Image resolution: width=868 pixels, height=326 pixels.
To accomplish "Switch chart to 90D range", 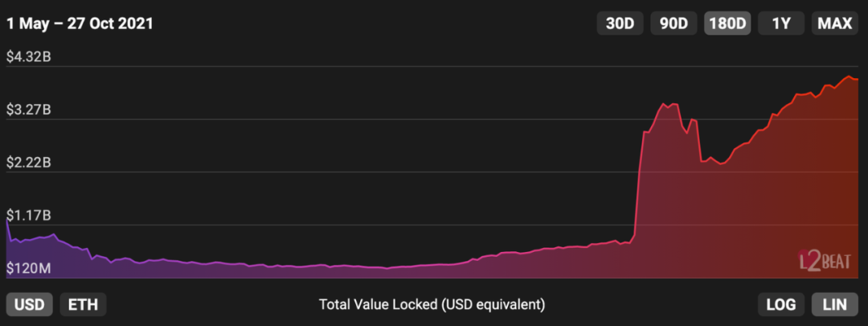I will pyautogui.click(x=674, y=23).
